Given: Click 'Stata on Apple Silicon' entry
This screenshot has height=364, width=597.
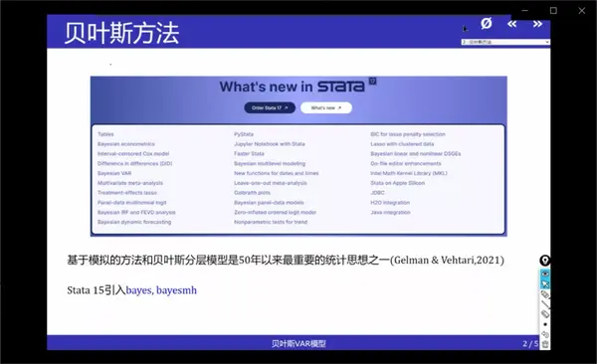Looking at the screenshot, I should [x=397, y=183].
